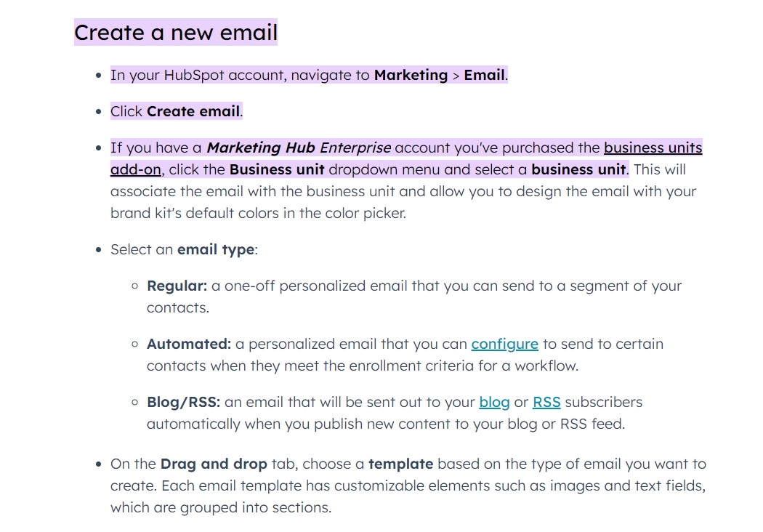Screen dimensions: 763x532
Task: Select the italic Marketing Hub Enterprise text
Action: tap(299, 148)
